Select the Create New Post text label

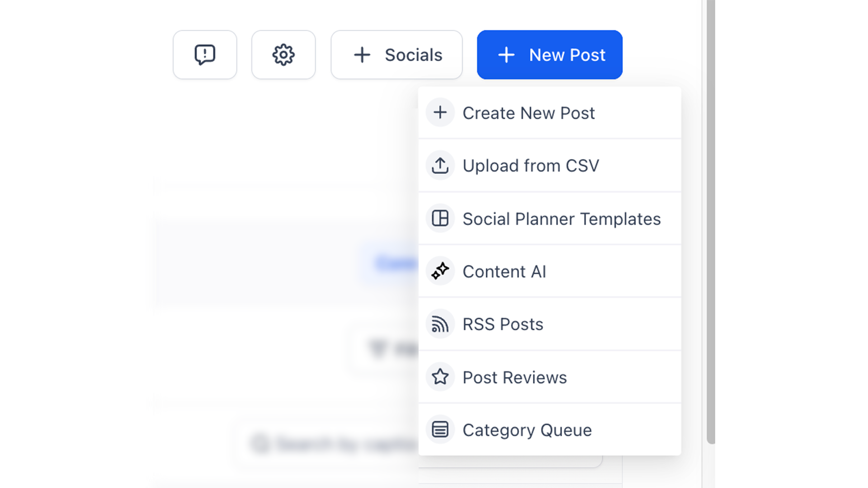[528, 113]
